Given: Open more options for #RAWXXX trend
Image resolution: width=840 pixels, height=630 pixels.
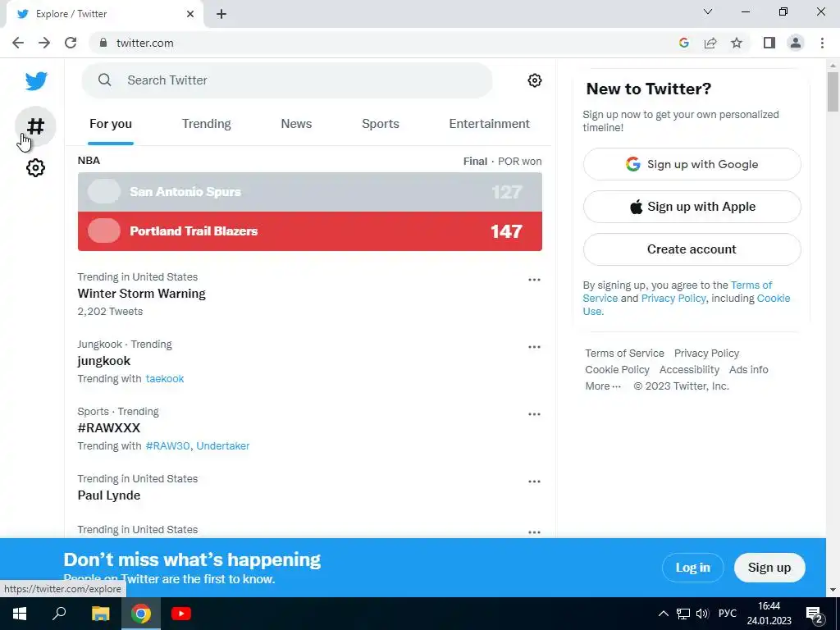Looking at the screenshot, I should (534, 414).
